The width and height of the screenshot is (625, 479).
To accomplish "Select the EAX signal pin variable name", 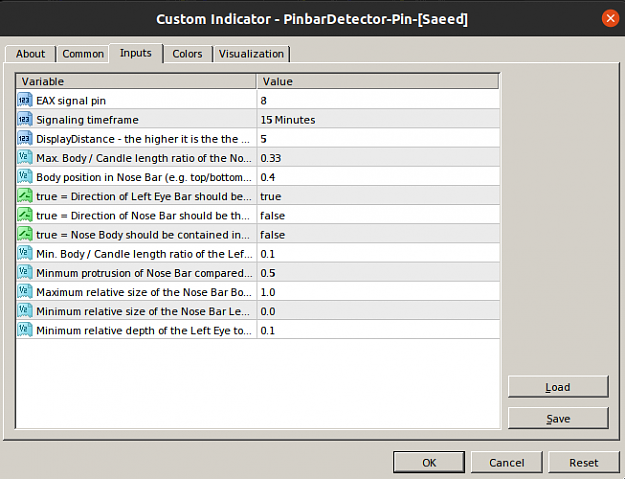I will [x=71, y=100].
